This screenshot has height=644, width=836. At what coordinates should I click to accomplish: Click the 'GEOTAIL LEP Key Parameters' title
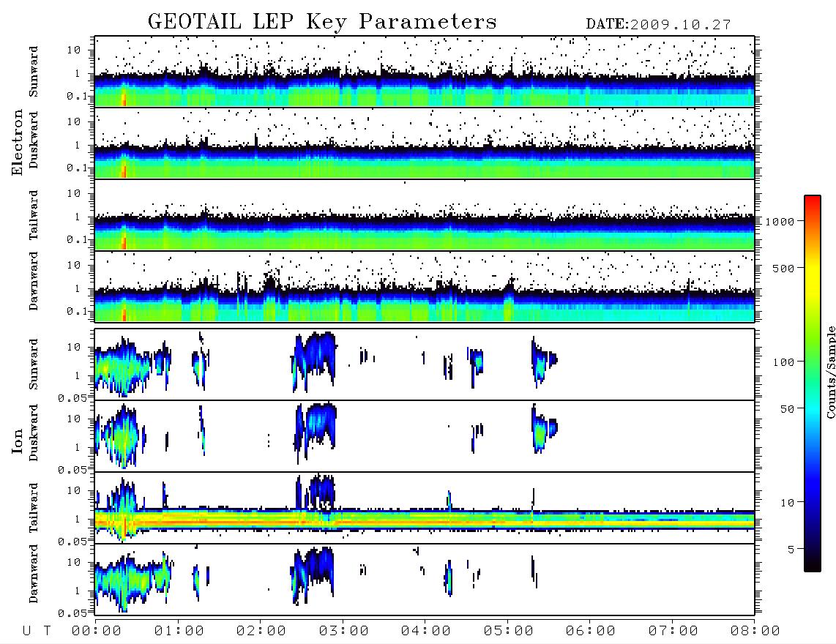[322, 22]
